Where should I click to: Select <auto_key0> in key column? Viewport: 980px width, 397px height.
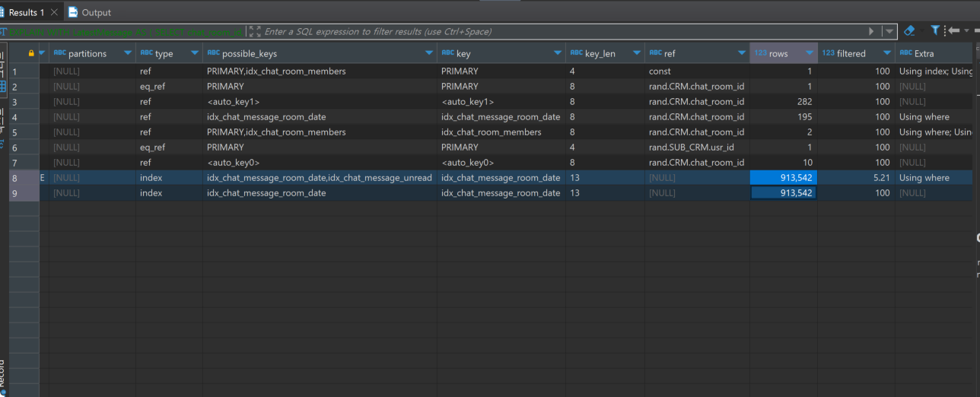(501, 162)
